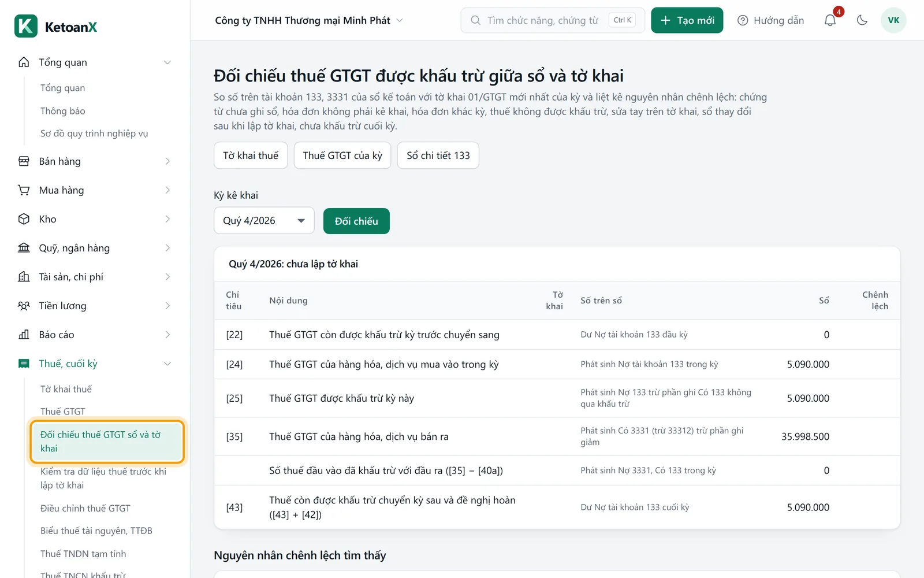Select Biểu thuế tài nguyên, TTĐB item

96,531
